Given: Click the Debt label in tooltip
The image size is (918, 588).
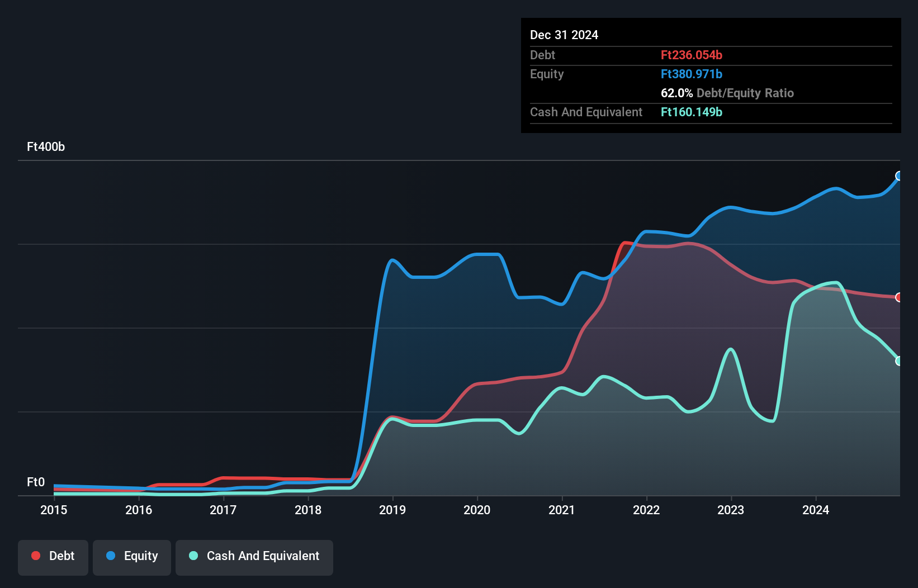Looking at the screenshot, I should click(542, 55).
